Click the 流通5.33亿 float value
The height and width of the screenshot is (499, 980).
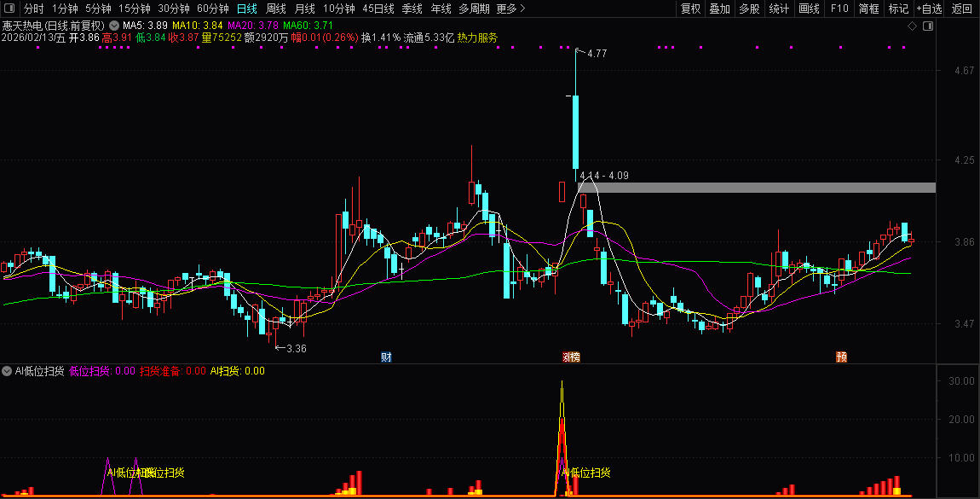point(429,38)
